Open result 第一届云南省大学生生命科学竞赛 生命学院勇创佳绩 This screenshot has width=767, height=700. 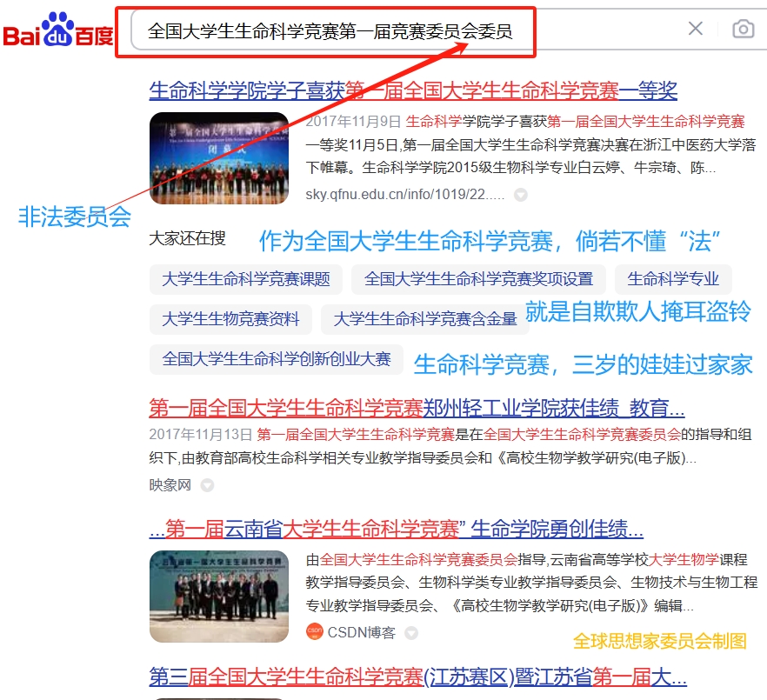(396, 529)
